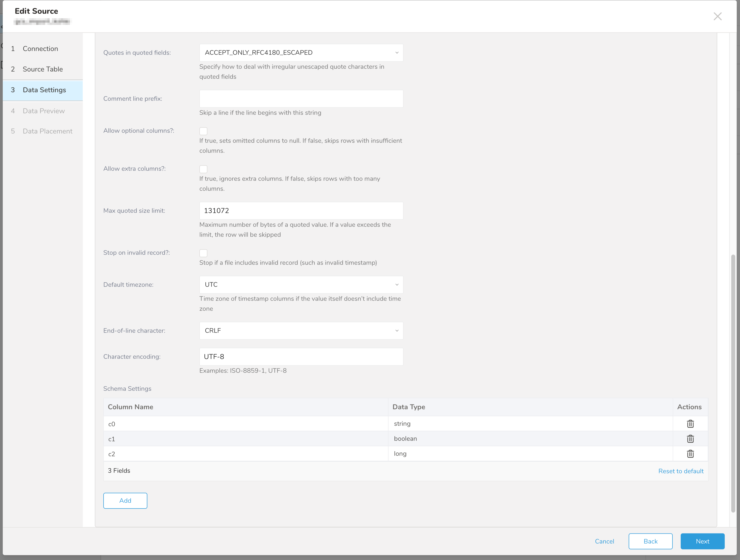740x560 pixels.
Task: Go to Connection step
Action: [40, 49]
